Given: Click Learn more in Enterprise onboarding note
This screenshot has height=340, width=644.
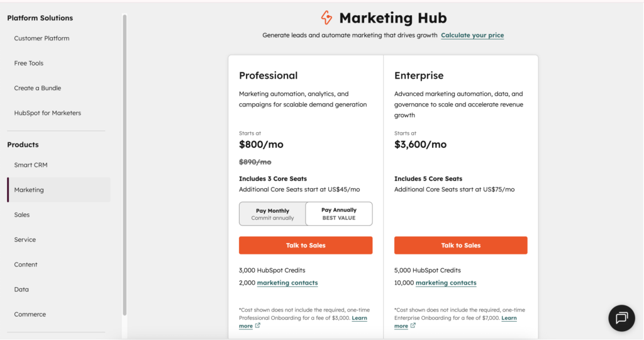Looking at the screenshot, I should coord(509,318).
